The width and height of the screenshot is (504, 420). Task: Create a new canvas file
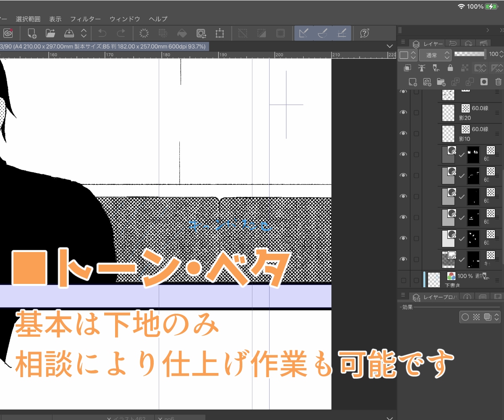(x=32, y=33)
